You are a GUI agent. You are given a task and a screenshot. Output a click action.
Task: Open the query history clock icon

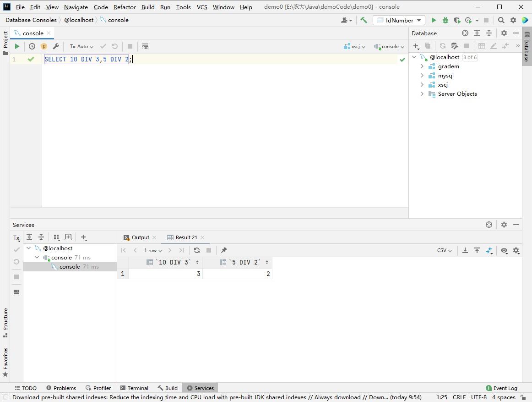coord(32,46)
